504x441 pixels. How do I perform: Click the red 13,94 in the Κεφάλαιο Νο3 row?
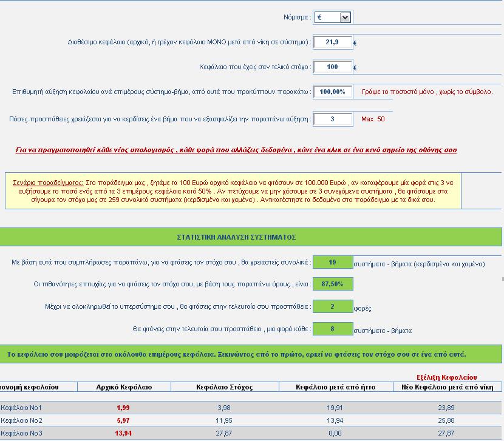tap(123, 433)
